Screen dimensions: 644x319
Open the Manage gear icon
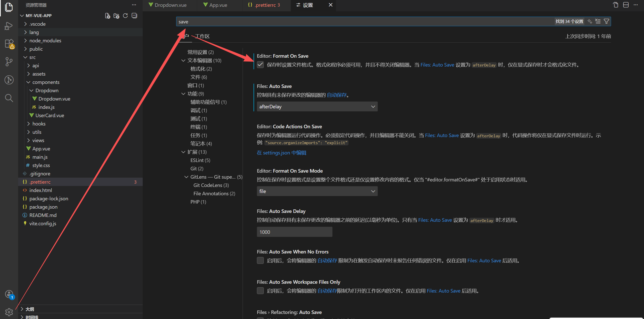[x=9, y=312]
